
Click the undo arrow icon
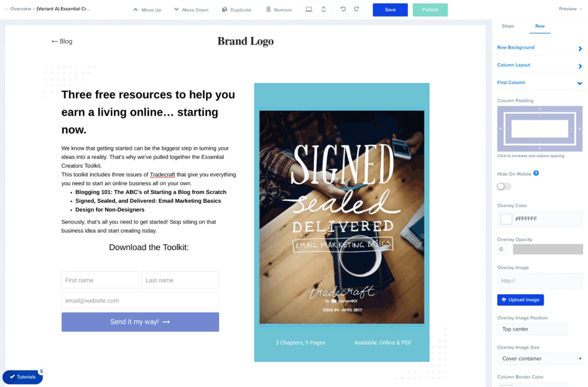coord(343,9)
